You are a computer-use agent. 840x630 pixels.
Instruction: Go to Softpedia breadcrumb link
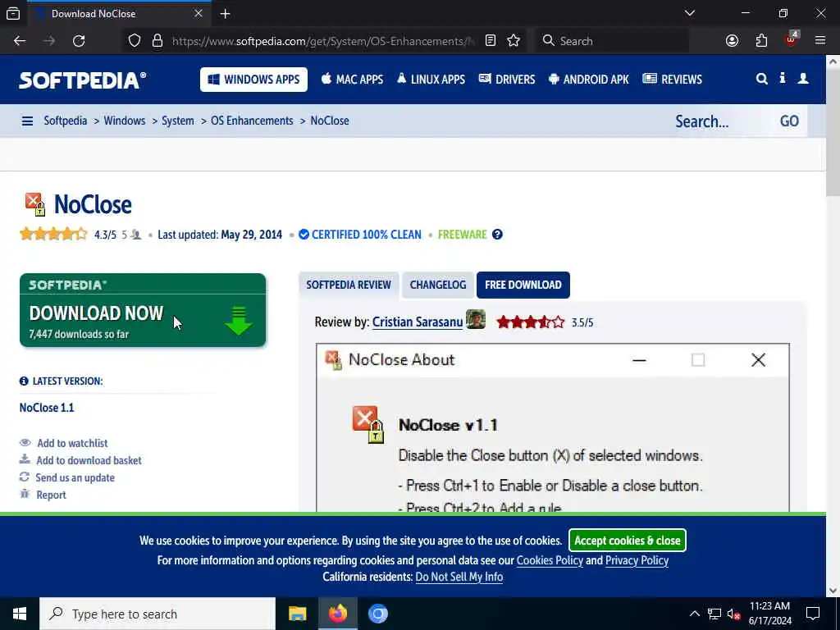pyautogui.click(x=66, y=121)
